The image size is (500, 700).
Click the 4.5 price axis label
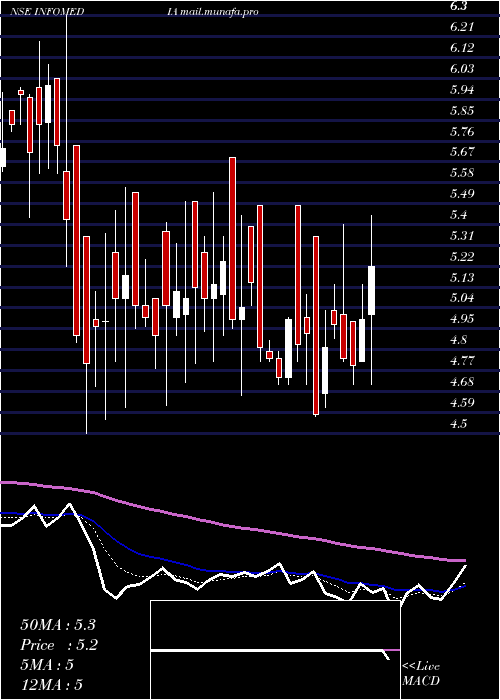[x=459, y=424]
